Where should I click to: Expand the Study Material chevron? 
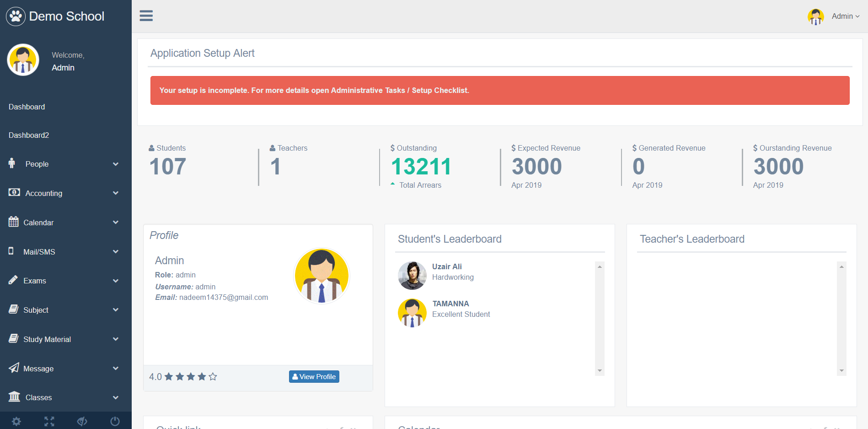click(x=116, y=339)
